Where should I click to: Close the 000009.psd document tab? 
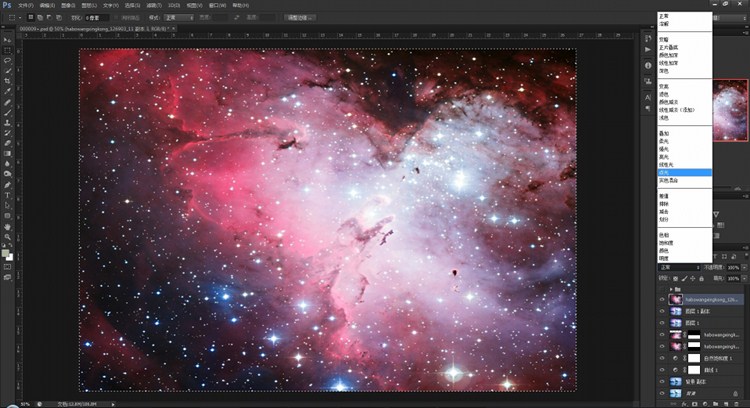pyautogui.click(x=174, y=29)
